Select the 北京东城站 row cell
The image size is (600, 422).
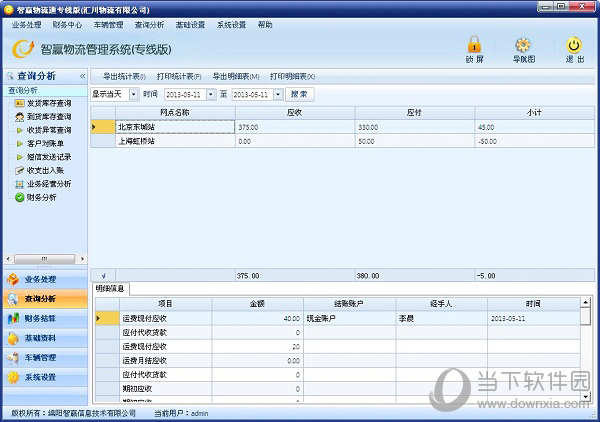tap(175, 127)
